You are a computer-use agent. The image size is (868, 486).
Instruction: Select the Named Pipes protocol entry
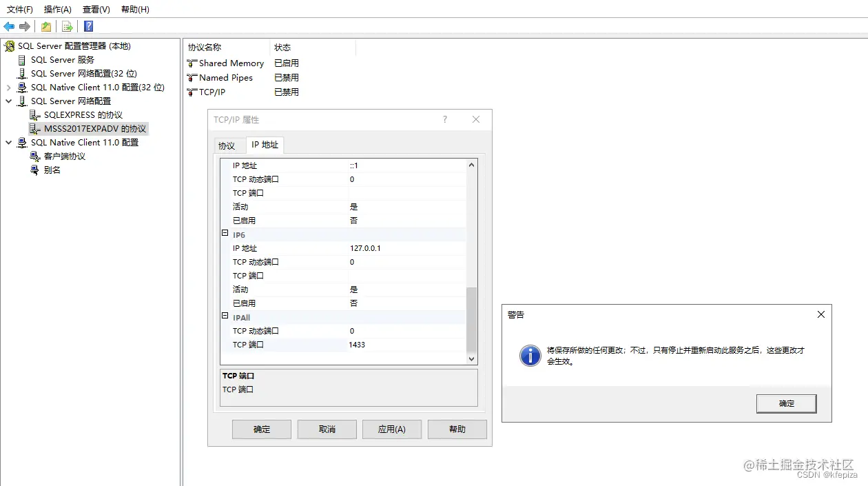pos(220,77)
